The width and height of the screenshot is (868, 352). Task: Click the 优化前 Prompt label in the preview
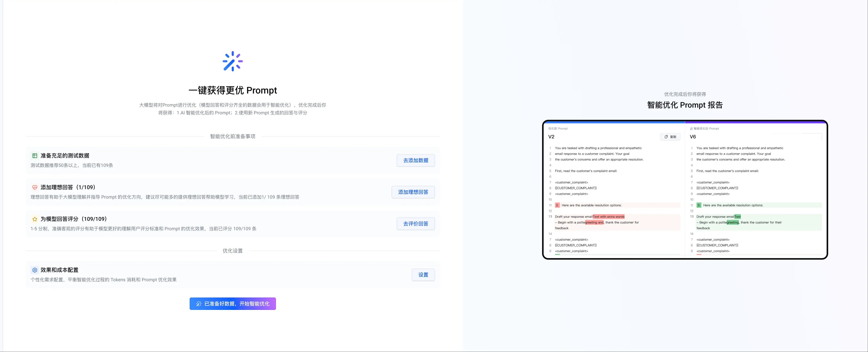[x=558, y=129]
